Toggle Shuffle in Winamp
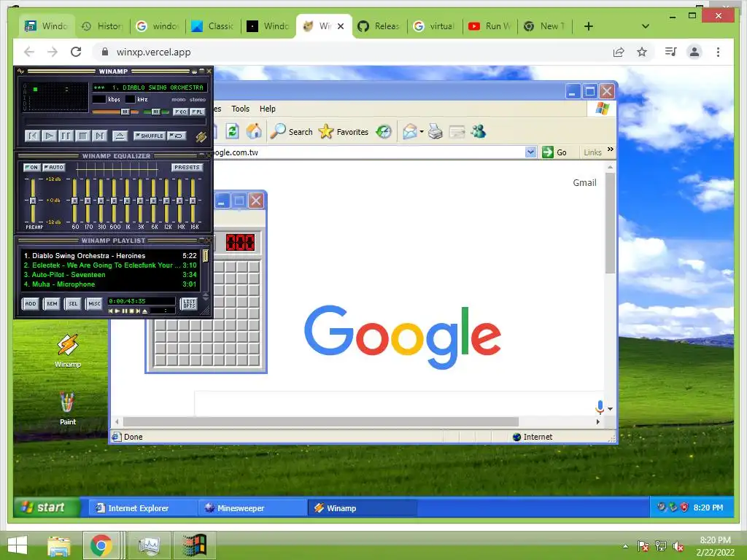Viewport: 747px width, 560px height. (x=150, y=136)
